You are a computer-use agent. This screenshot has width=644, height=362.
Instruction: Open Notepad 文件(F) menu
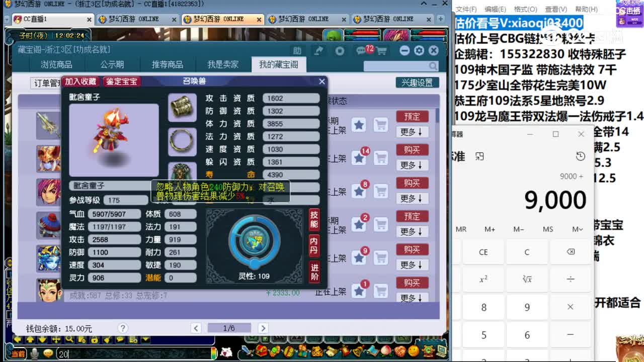point(466,9)
